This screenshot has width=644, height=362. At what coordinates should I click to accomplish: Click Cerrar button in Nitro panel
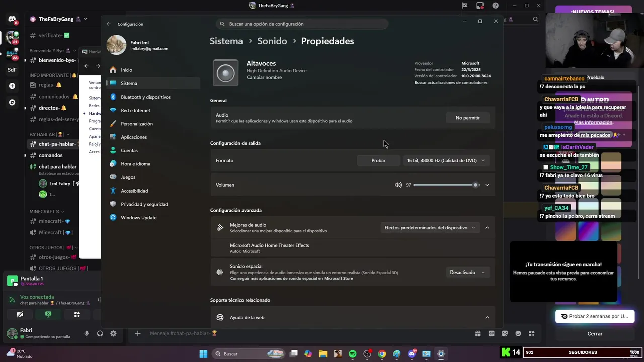pos(595,334)
